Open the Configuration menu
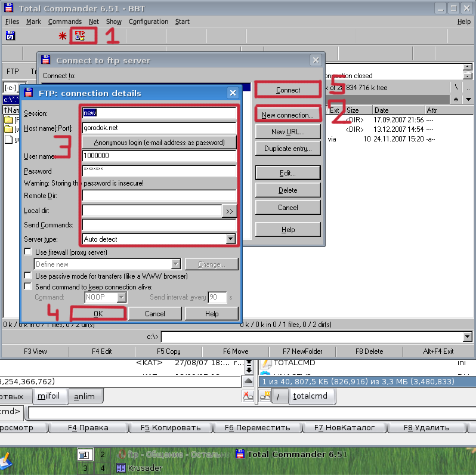Viewport: 476px width, 475px height. [149, 21]
